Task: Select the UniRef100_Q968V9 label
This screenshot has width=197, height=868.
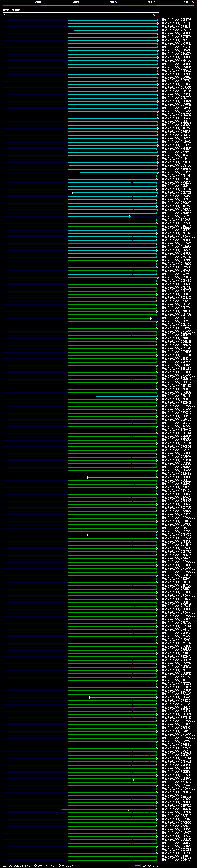Action: click(x=177, y=846)
